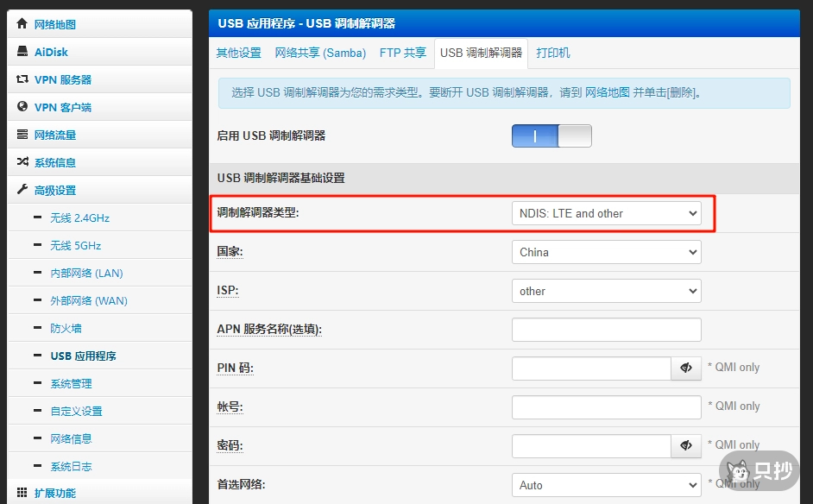Open the 网络地图 home icon
Viewport: 813px width, 504px height.
[x=22, y=23]
